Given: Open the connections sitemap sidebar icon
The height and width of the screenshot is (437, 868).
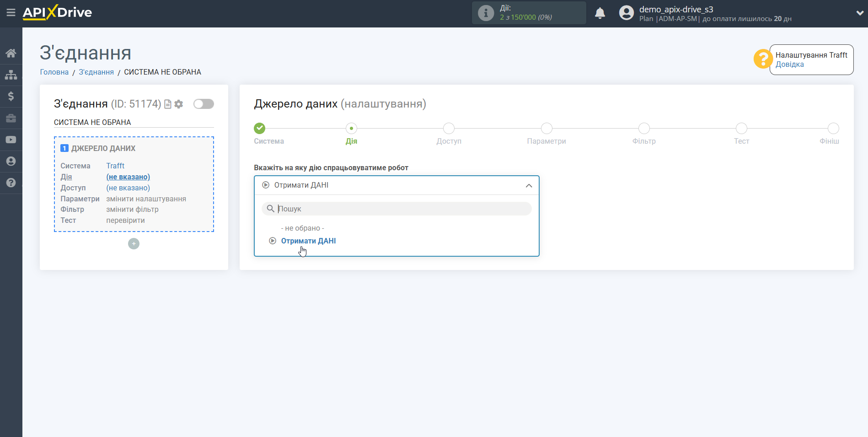Looking at the screenshot, I should click(x=11, y=75).
